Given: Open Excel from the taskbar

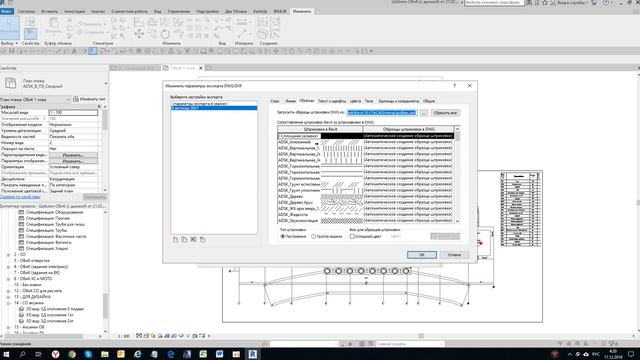Looking at the screenshot, I should 203,354.
